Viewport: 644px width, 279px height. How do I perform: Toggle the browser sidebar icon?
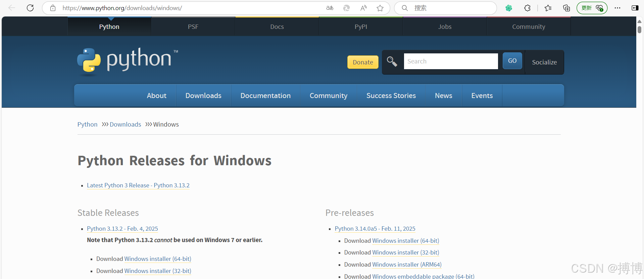[x=635, y=8]
